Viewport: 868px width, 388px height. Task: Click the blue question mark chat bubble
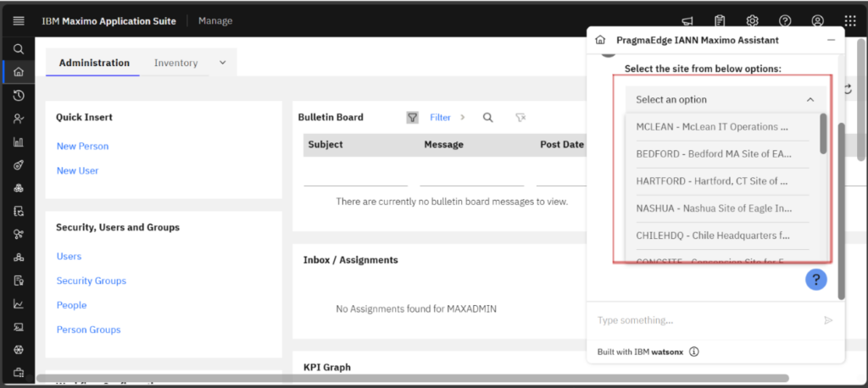(816, 280)
